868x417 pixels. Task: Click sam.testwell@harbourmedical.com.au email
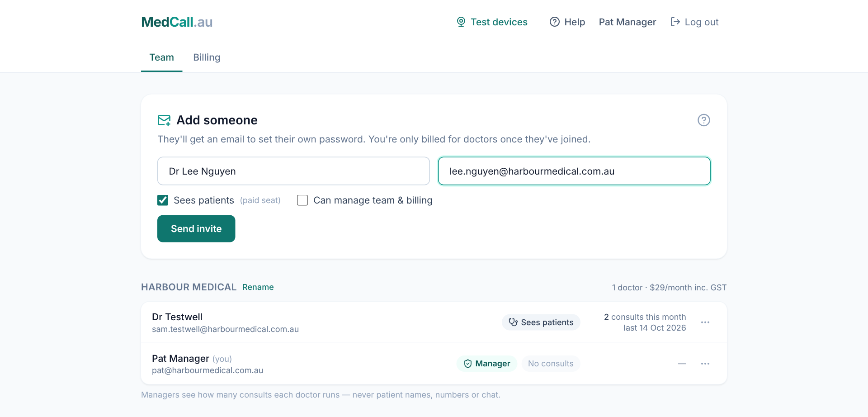(x=226, y=329)
